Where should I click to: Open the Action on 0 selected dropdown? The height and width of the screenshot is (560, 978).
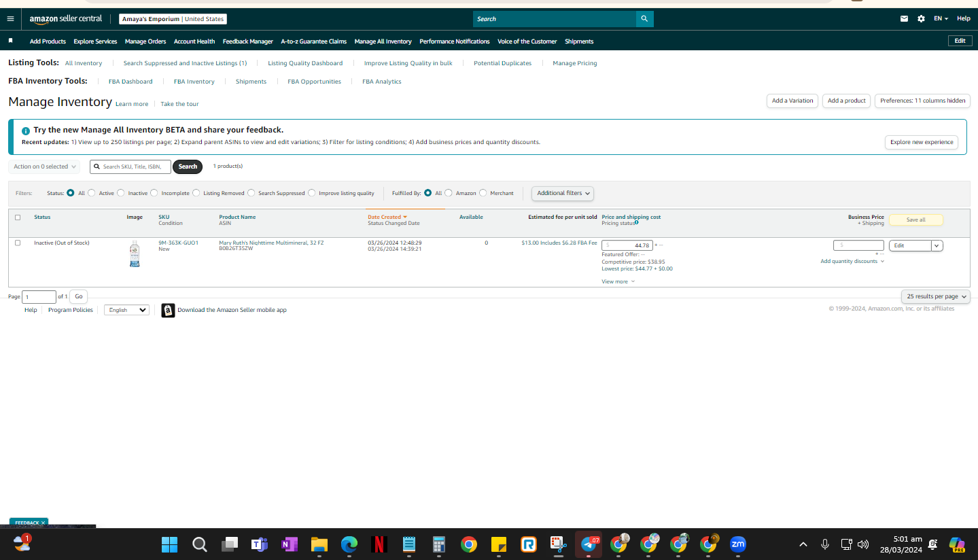(44, 167)
